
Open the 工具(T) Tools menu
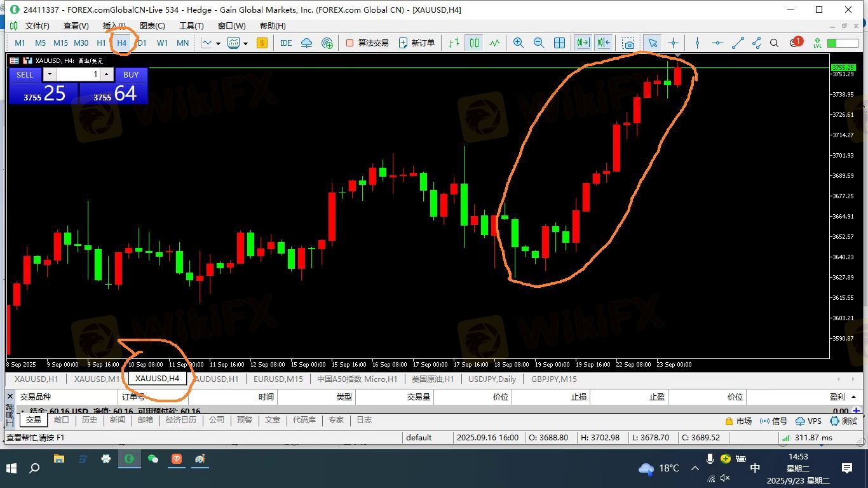click(x=191, y=26)
